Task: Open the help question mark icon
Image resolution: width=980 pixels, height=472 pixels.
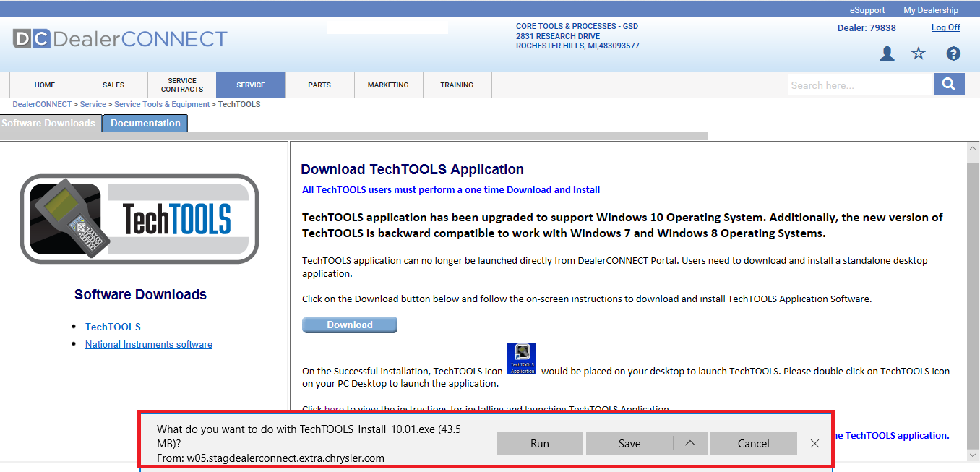Action: click(953, 53)
